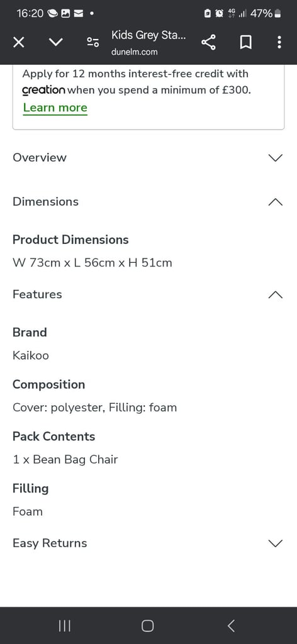
Task: Share this Dunelm page
Action: click(209, 42)
